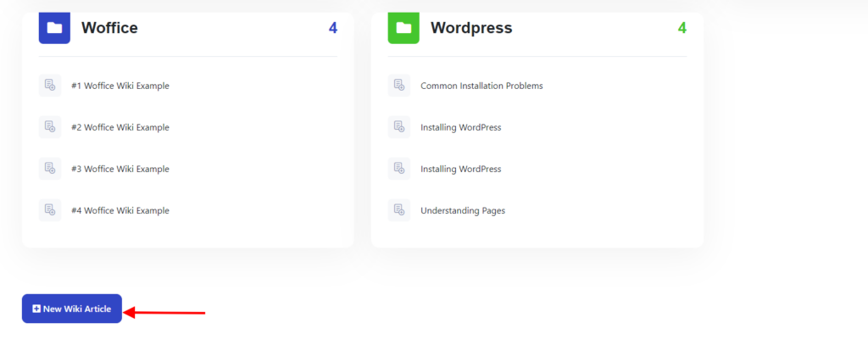The width and height of the screenshot is (868, 362).
Task: View the #3 Woffice Wiki Example article
Action: [120, 169]
